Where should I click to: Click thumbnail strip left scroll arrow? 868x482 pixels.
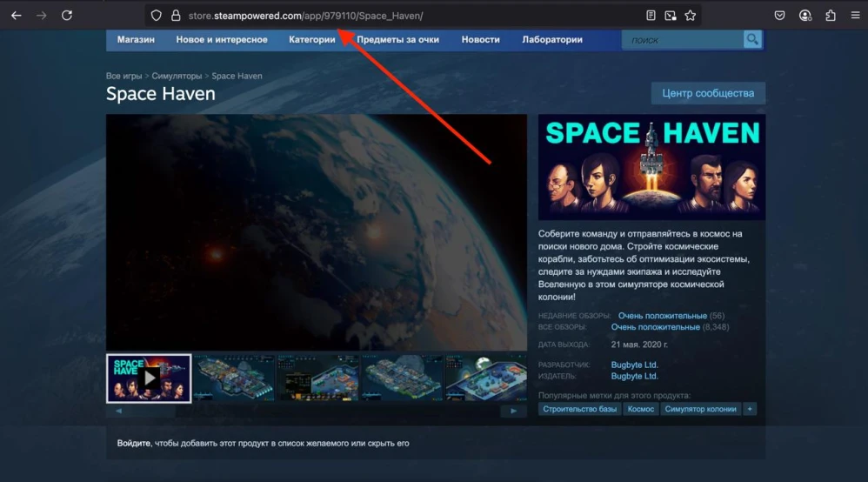coord(118,411)
